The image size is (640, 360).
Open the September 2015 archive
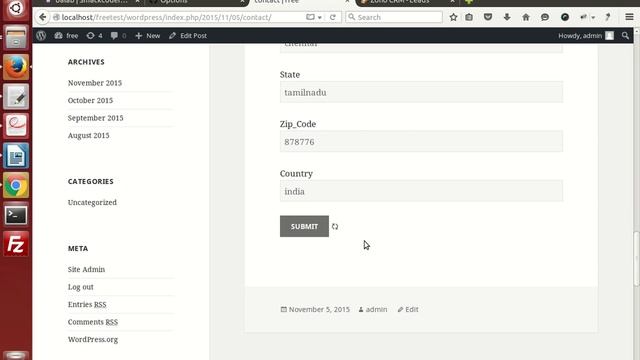96,118
